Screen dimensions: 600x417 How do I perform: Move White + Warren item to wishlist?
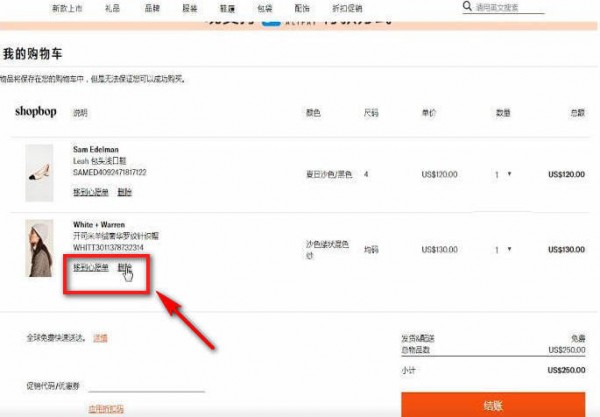coord(90,267)
